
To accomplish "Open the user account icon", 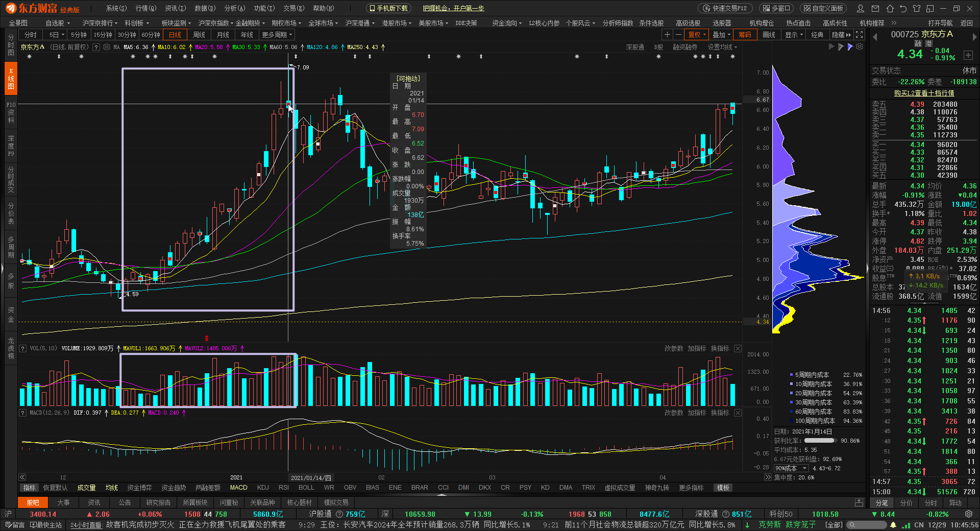I will 861,8.
